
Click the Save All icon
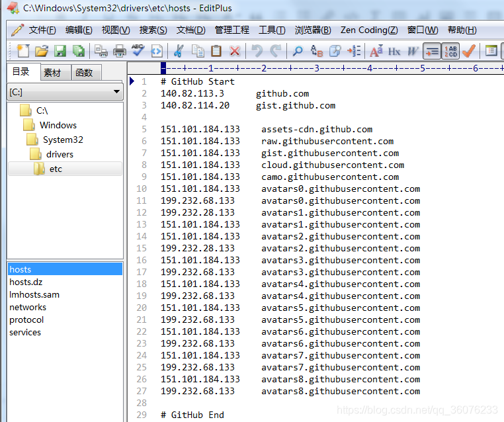pos(79,51)
